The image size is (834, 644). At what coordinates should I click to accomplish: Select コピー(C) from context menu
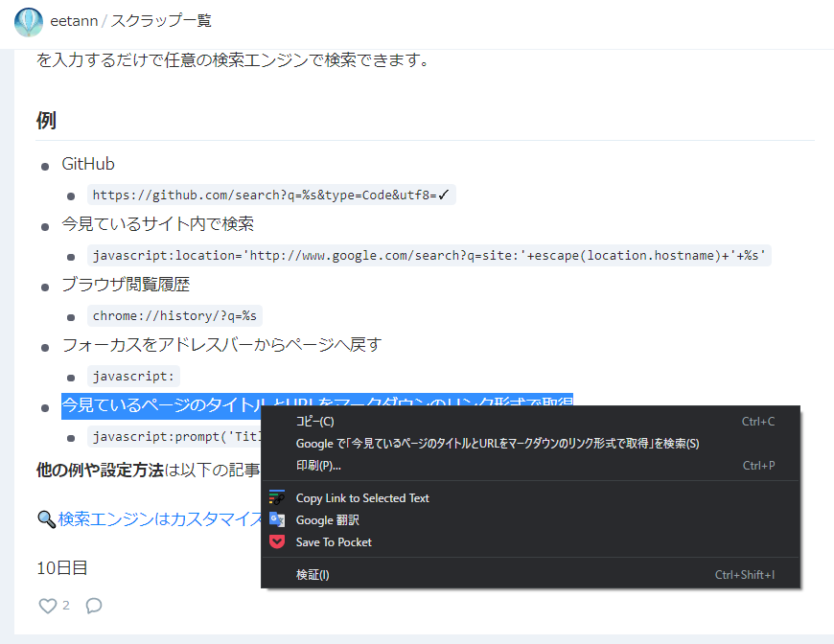click(530, 421)
